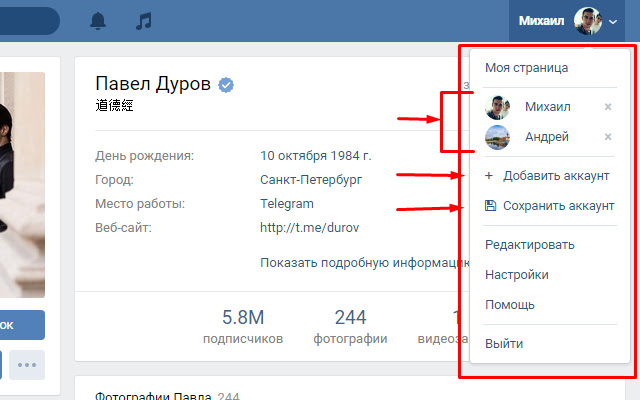Open the notifications bell icon

pyautogui.click(x=98, y=21)
